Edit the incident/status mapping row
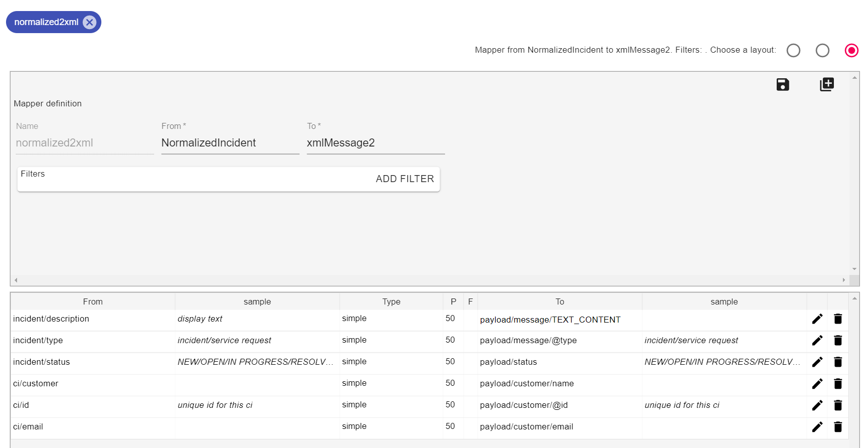 click(817, 362)
